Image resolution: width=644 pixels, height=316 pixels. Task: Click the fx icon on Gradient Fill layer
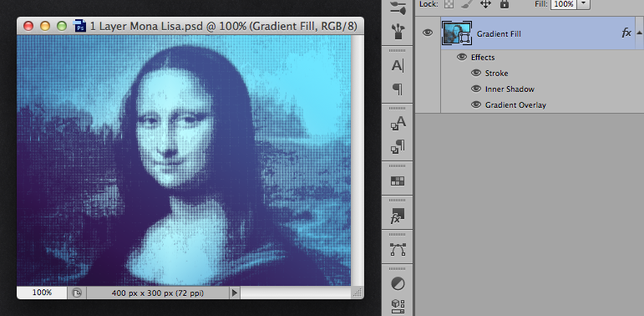[626, 33]
